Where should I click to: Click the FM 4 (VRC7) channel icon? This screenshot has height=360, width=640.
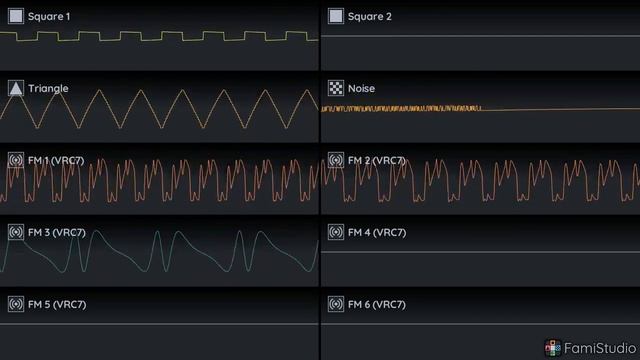click(336, 232)
